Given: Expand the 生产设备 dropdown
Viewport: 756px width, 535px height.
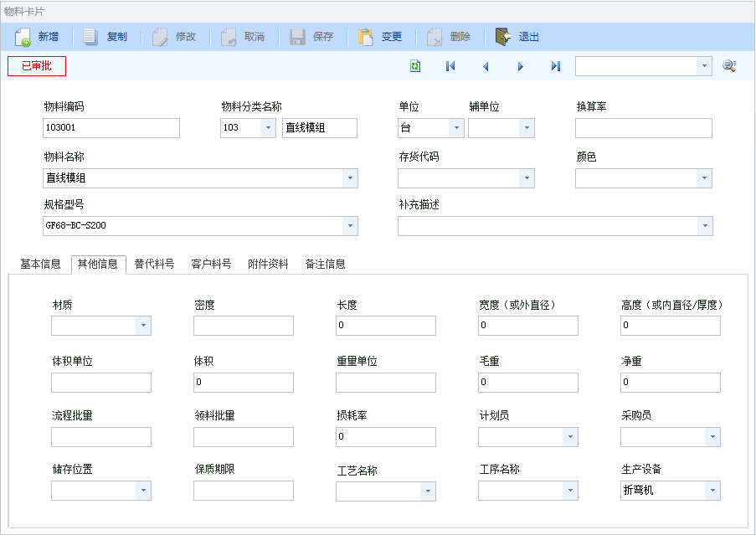Looking at the screenshot, I should click(712, 491).
